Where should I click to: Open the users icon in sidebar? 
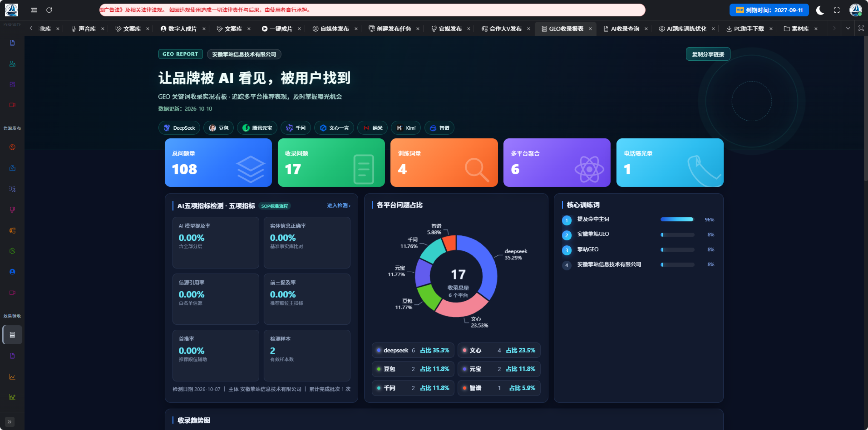[x=13, y=64]
